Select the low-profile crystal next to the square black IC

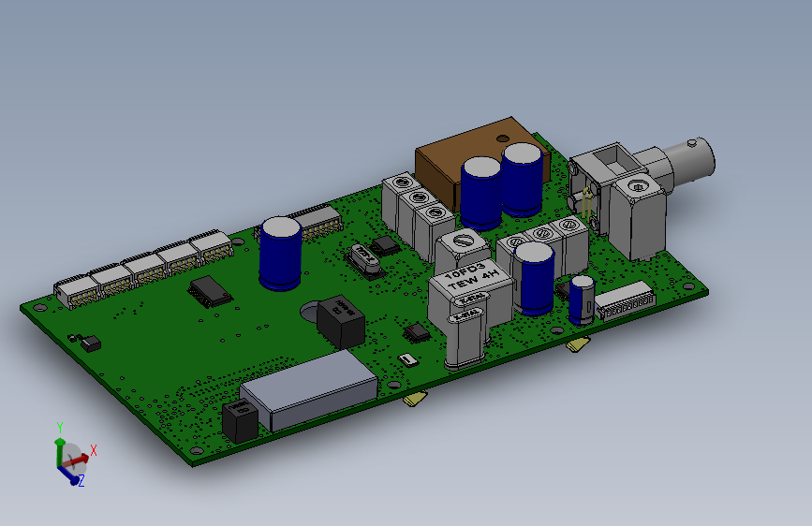point(364,261)
